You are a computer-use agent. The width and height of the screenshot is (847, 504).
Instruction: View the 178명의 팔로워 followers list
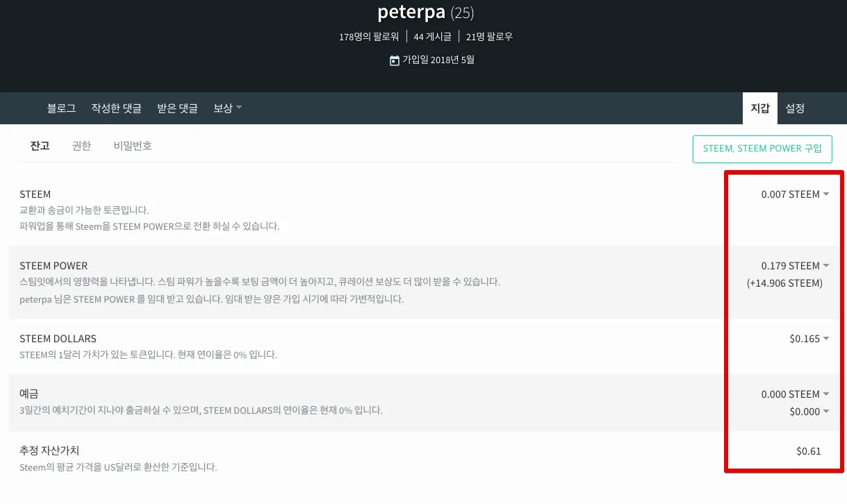(x=369, y=37)
